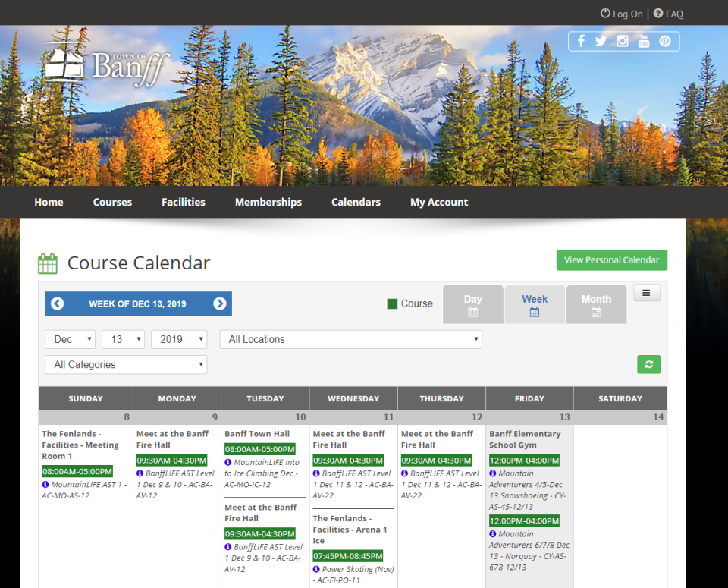Image resolution: width=728 pixels, height=588 pixels.
Task: Open the day dropdown showing 13
Action: pyautogui.click(x=124, y=339)
